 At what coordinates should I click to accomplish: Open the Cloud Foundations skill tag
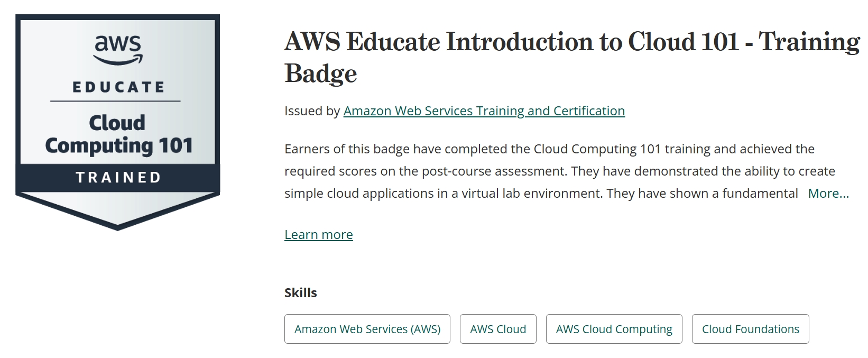pos(750,329)
